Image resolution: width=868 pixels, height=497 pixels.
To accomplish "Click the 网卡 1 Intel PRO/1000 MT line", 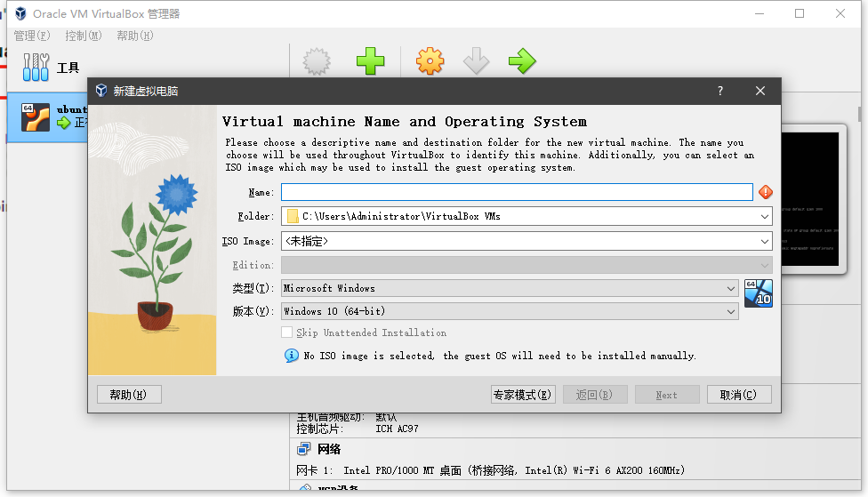I will coord(490,470).
